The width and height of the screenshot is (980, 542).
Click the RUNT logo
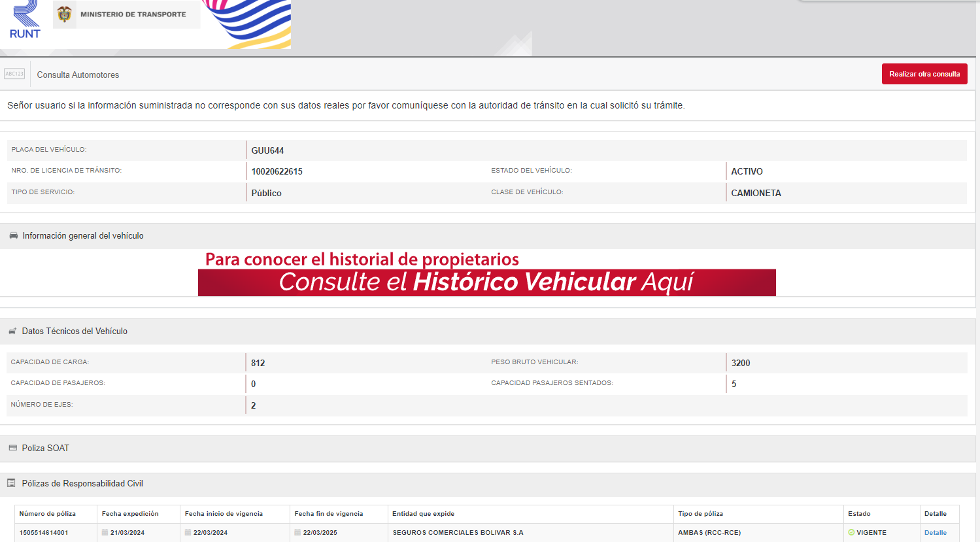pyautogui.click(x=25, y=20)
